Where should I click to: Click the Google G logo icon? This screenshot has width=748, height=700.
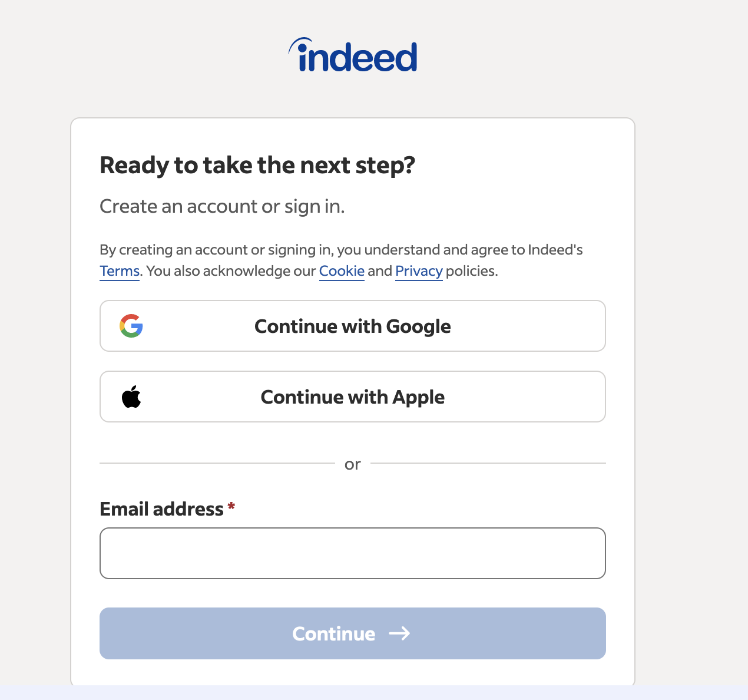point(131,326)
